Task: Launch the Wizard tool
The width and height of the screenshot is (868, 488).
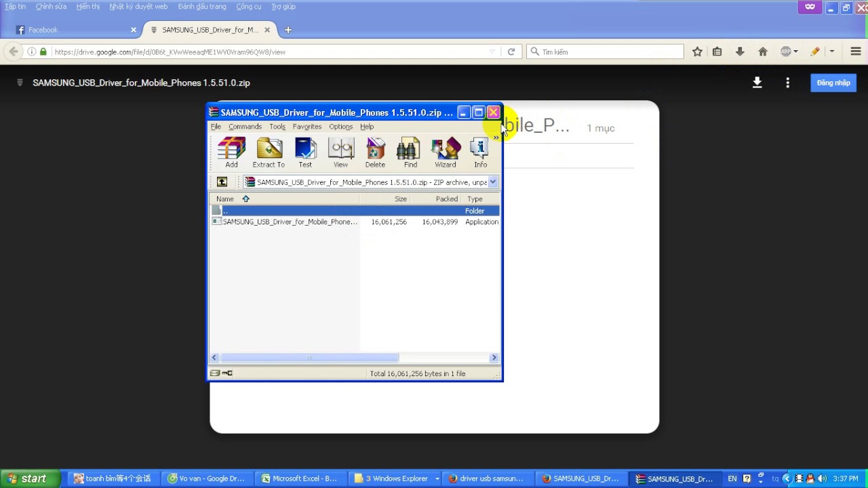Action: (446, 152)
